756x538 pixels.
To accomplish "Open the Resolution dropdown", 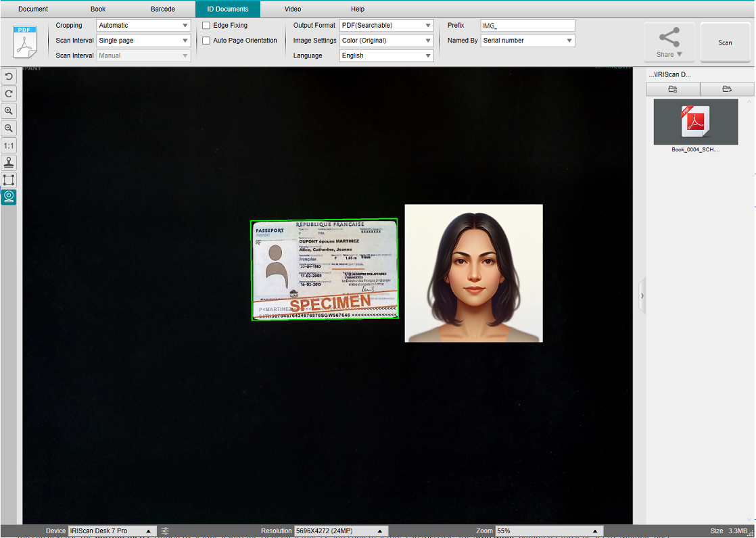I will click(341, 531).
